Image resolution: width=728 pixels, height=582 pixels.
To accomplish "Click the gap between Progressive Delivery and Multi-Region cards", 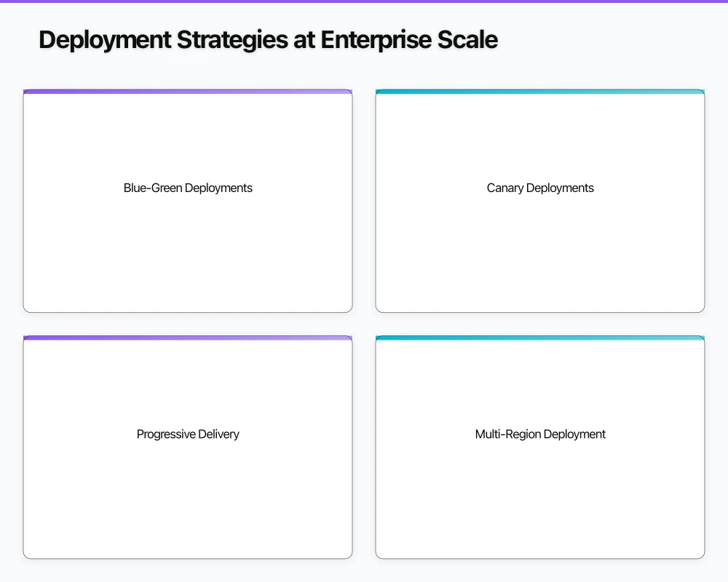I will tap(364, 448).
